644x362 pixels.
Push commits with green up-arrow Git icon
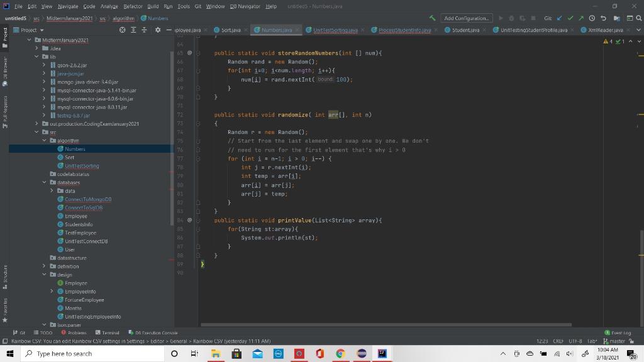point(582,18)
